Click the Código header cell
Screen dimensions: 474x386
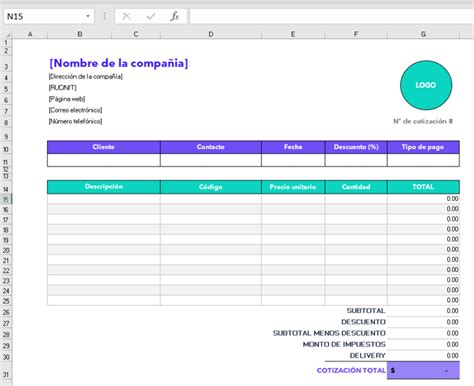211,187
